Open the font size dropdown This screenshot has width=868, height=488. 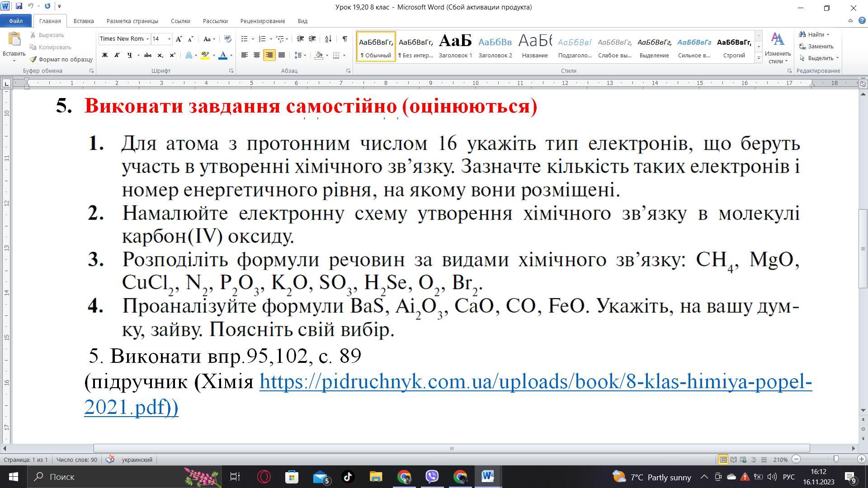tap(170, 39)
